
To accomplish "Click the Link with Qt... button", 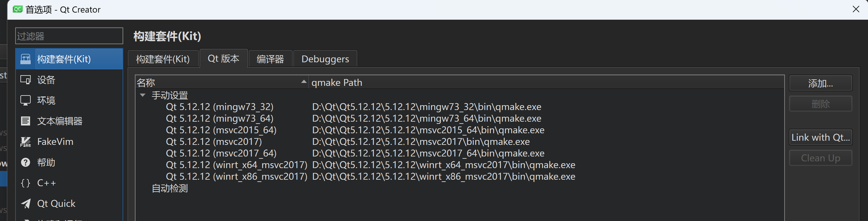I will point(820,137).
